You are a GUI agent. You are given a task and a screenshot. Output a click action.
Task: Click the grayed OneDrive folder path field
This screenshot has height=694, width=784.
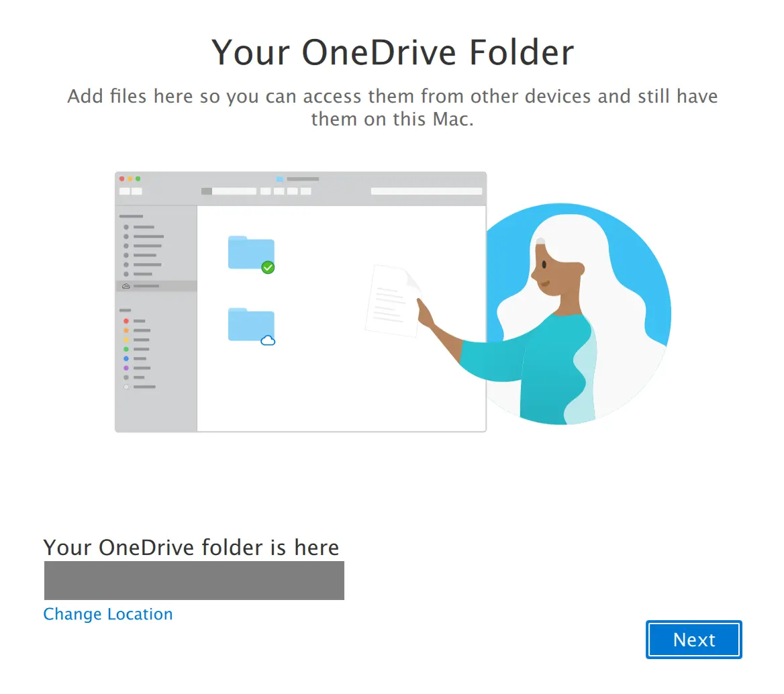pyautogui.click(x=194, y=581)
